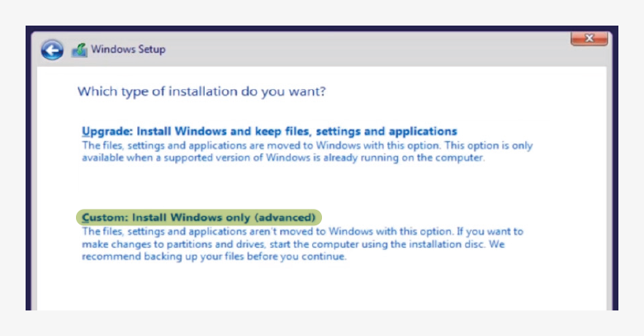Close the Windows Setup window

pyautogui.click(x=589, y=39)
